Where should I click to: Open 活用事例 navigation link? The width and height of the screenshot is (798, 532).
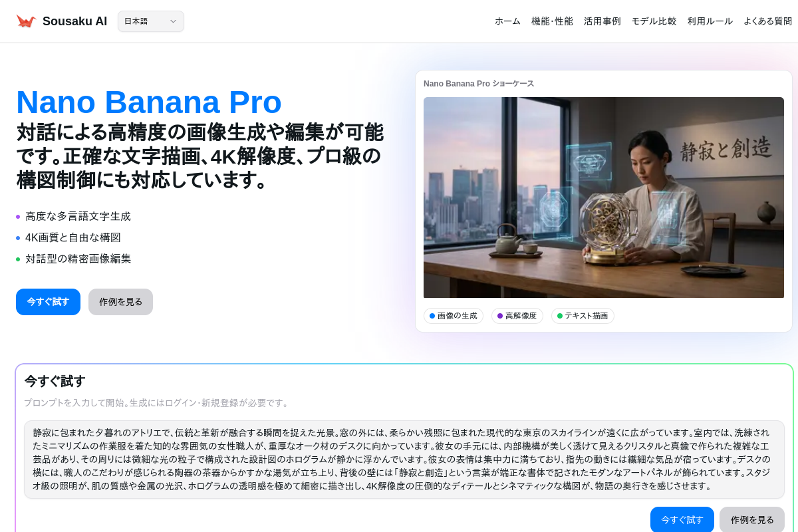[602, 21]
